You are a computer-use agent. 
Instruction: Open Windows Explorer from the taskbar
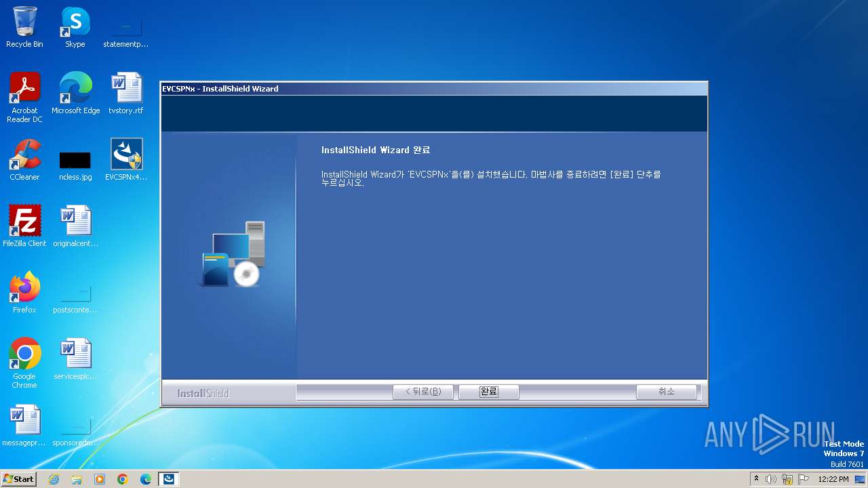click(x=77, y=479)
